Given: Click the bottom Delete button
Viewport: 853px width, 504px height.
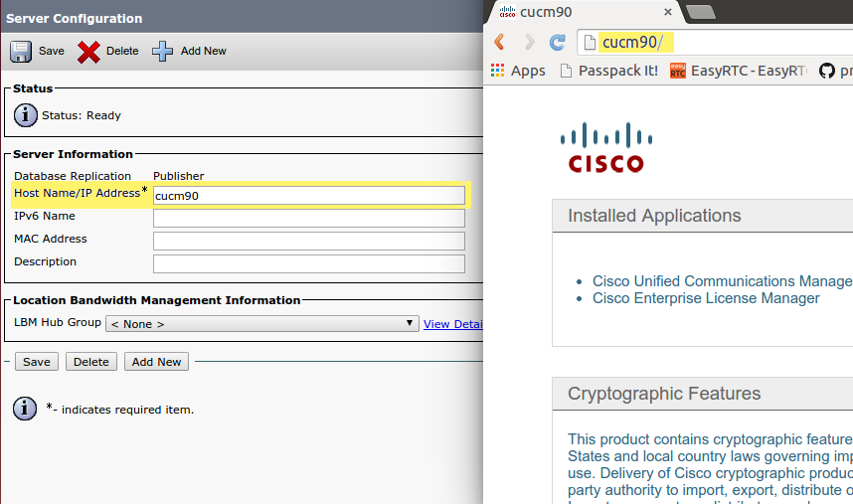Looking at the screenshot, I should click(x=91, y=362).
